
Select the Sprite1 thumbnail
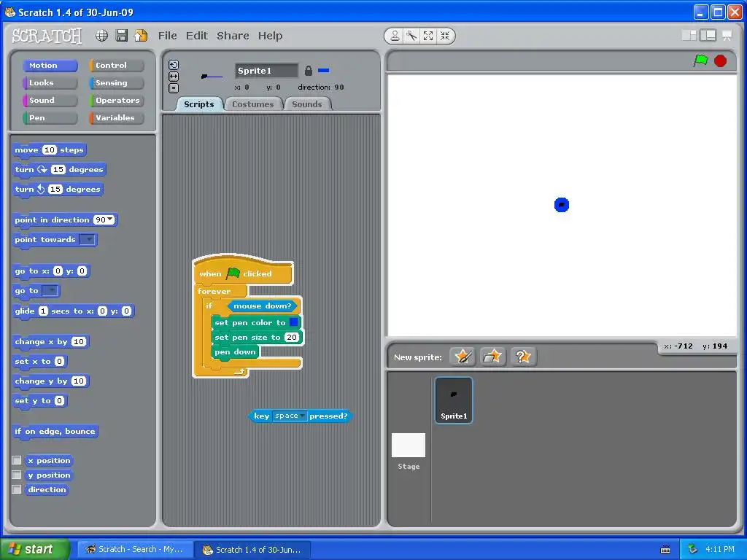(454, 400)
